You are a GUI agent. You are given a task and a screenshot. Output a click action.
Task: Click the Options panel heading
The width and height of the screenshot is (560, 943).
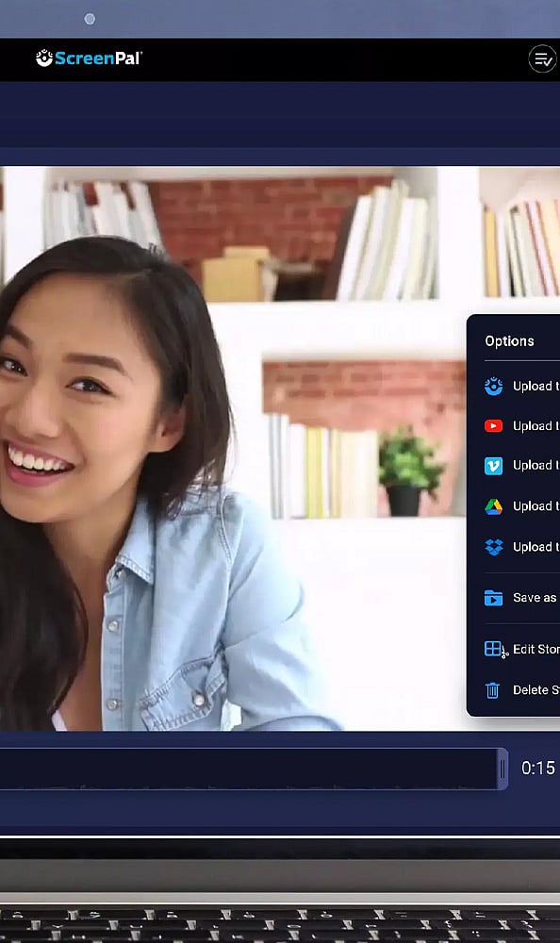click(509, 341)
